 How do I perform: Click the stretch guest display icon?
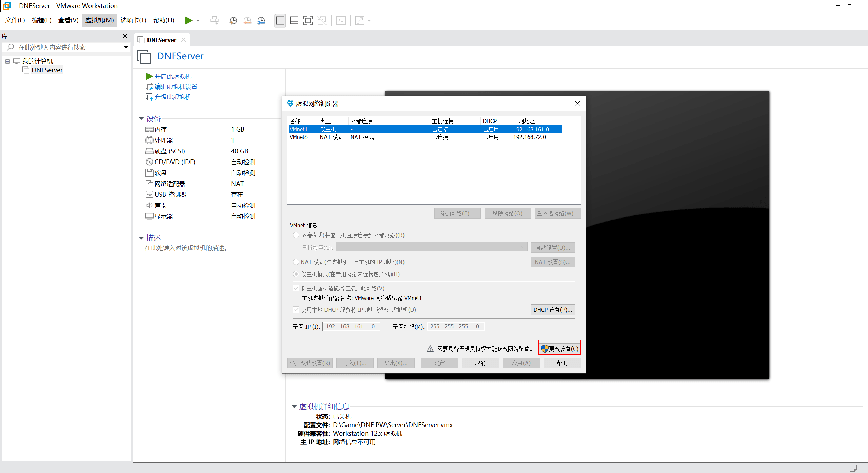point(360,21)
